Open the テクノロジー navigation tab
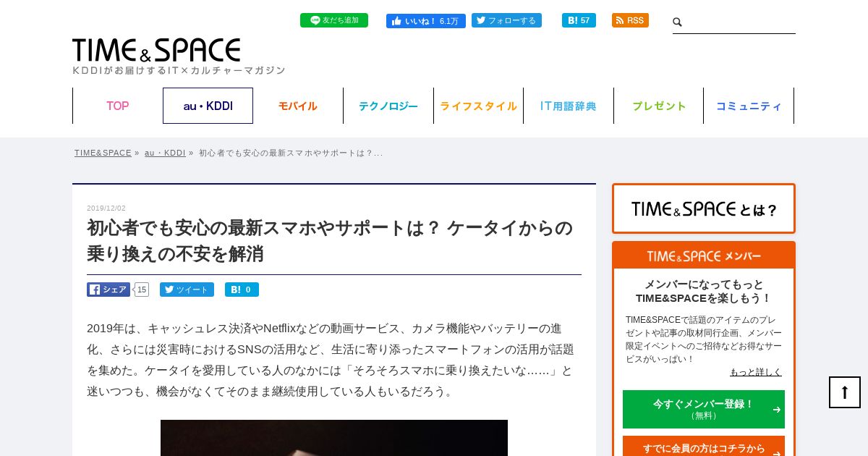The width and height of the screenshot is (868, 456). [x=388, y=106]
